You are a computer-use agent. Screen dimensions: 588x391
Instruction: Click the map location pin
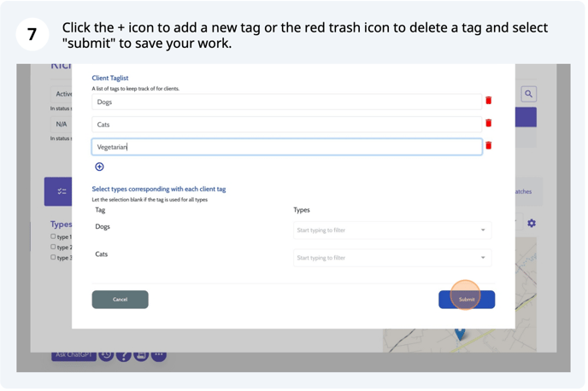pos(460,334)
